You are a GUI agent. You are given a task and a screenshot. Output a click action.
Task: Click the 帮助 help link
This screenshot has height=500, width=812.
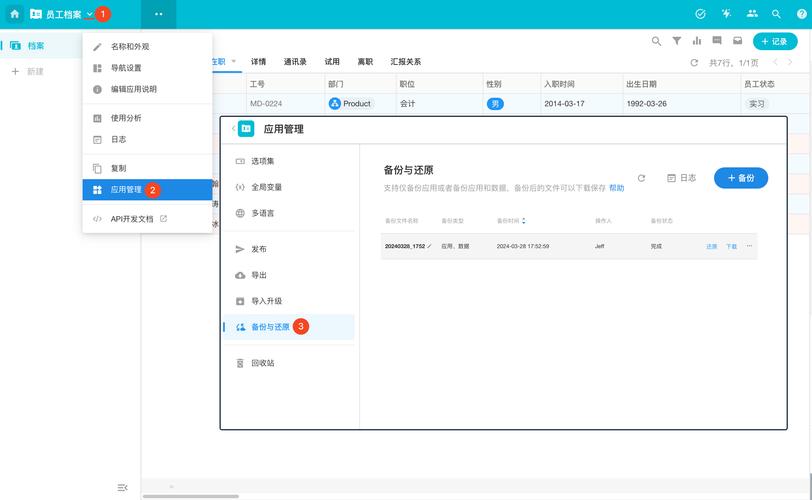pos(617,188)
